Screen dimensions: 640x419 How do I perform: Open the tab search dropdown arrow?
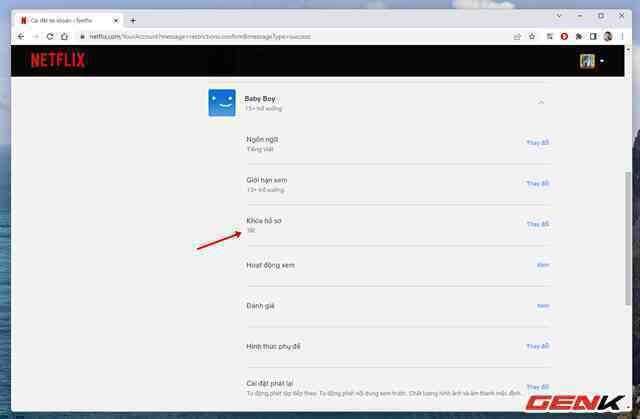tap(559, 16)
